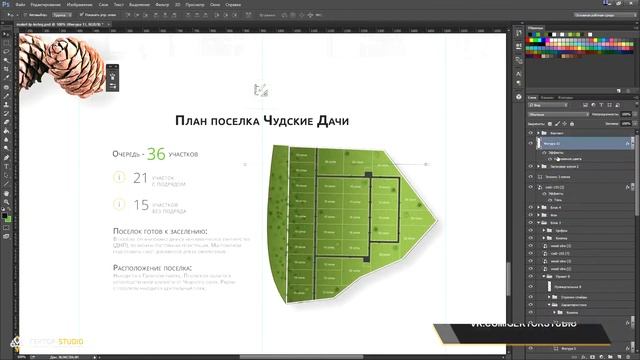
Task: Hide the Блок 4 group
Action: click(531, 207)
